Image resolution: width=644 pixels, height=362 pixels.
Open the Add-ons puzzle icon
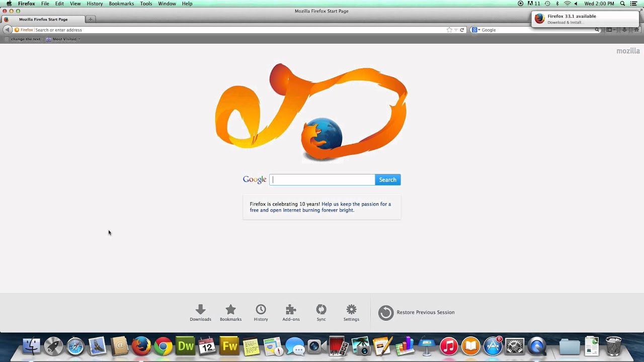tap(291, 313)
